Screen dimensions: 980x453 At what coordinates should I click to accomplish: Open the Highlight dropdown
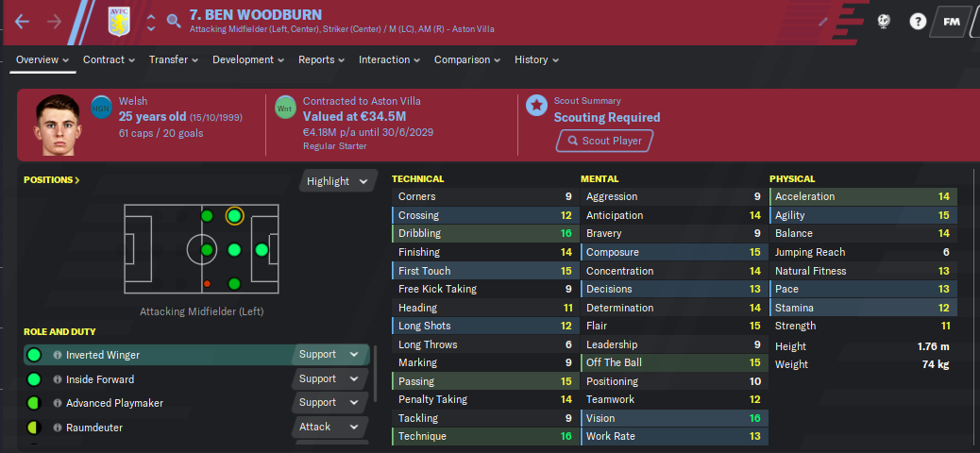[337, 181]
